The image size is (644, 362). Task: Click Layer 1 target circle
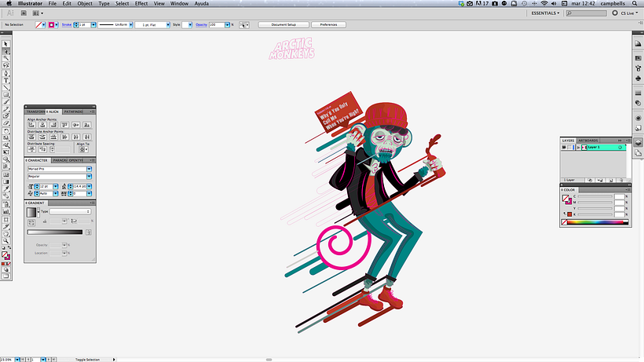tap(620, 147)
